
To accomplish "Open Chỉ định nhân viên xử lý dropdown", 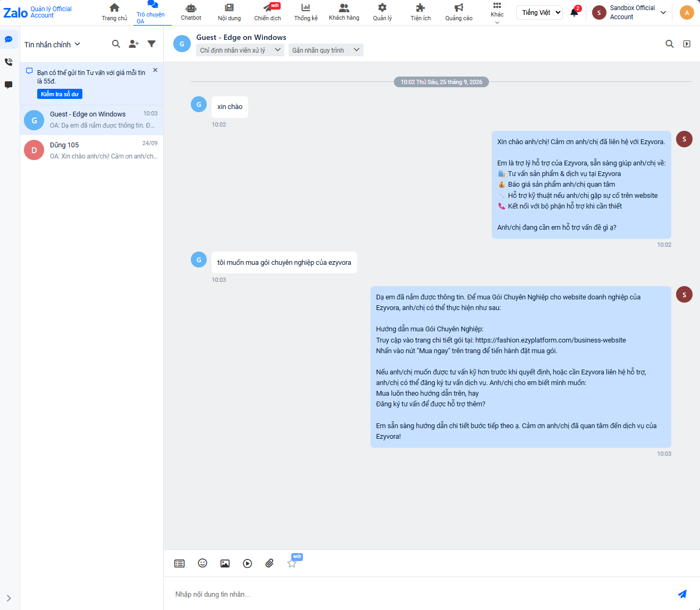I will pyautogui.click(x=240, y=50).
